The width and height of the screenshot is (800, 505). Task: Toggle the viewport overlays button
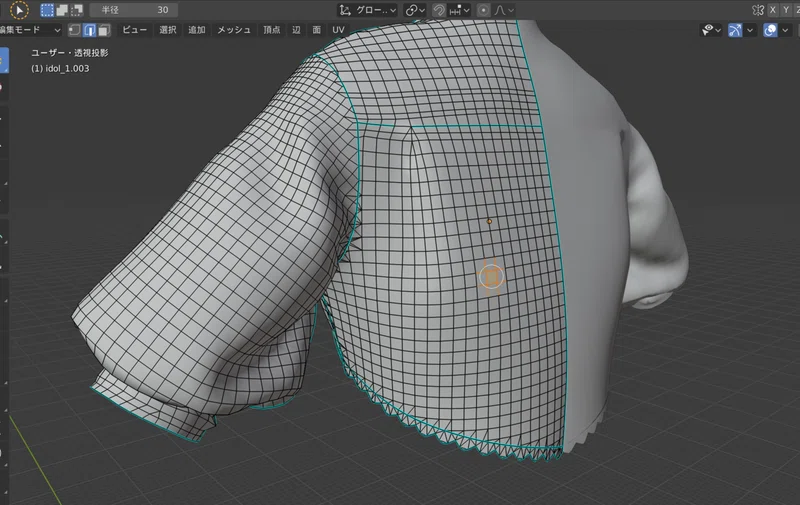pos(770,30)
